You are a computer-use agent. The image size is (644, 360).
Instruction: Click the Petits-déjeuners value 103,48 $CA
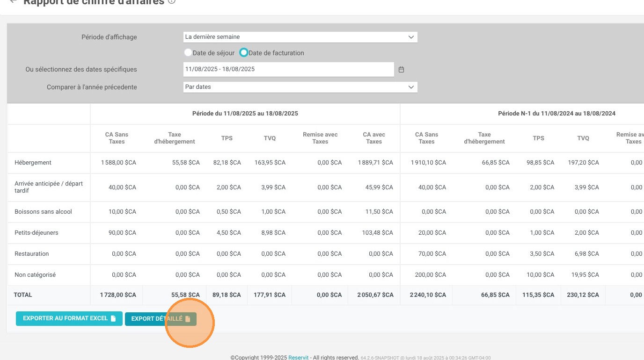tap(378, 233)
